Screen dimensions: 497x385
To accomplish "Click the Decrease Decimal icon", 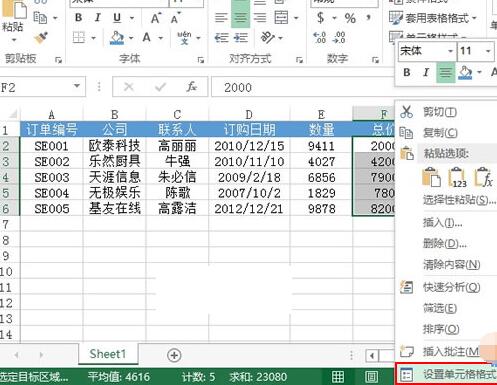I will tap(339, 38).
